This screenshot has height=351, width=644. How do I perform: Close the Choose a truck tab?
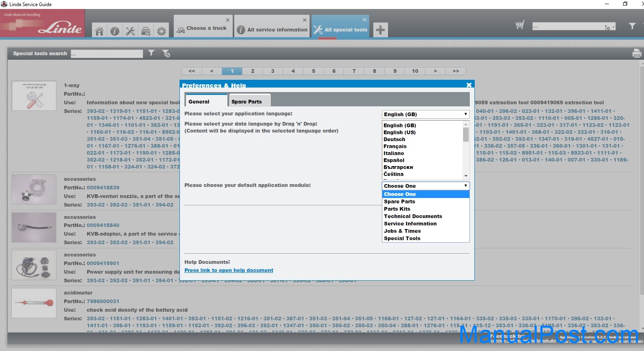click(x=228, y=20)
